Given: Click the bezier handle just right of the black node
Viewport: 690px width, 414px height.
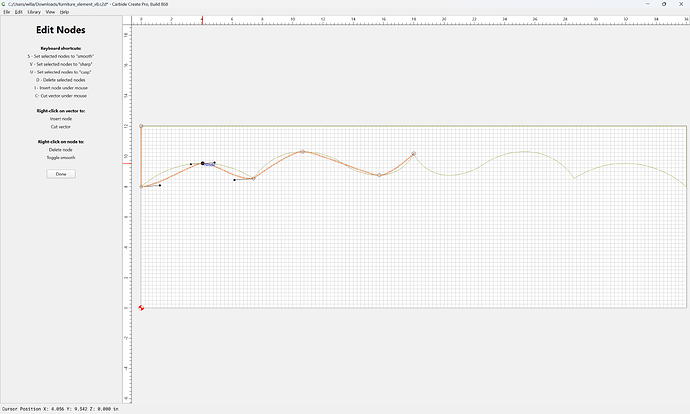Looking at the screenshot, I should pyautogui.click(x=215, y=162).
